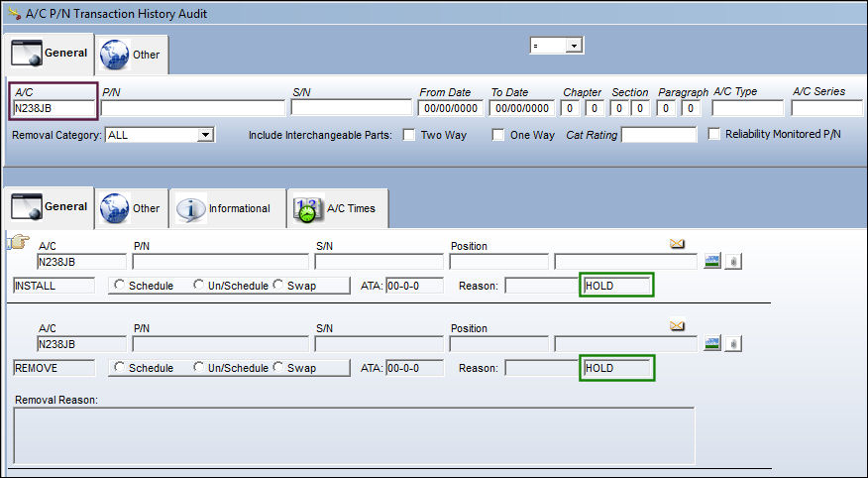Click HOLD field in INSTALL record
This screenshot has height=478, width=868.
(x=616, y=286)
